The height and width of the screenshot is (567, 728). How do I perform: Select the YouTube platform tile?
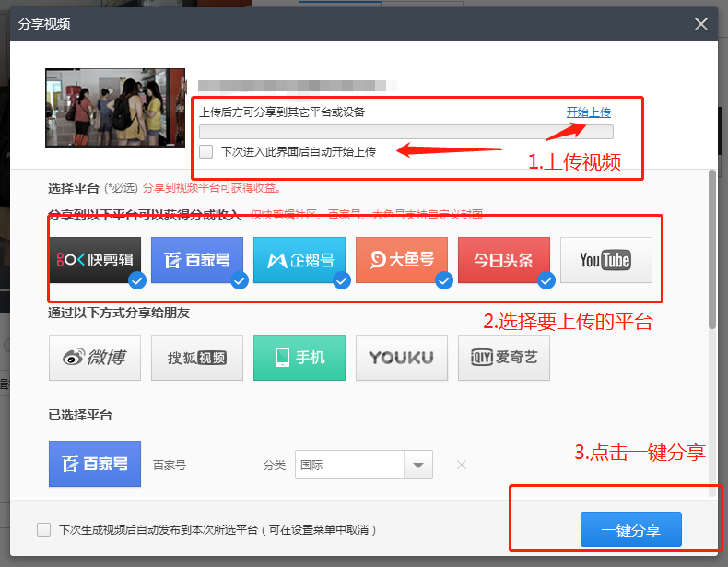coord(605,259)
